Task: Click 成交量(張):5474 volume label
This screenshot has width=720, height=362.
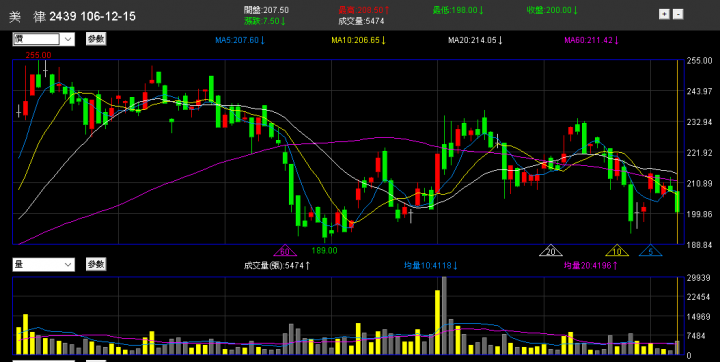Action: 277,266
